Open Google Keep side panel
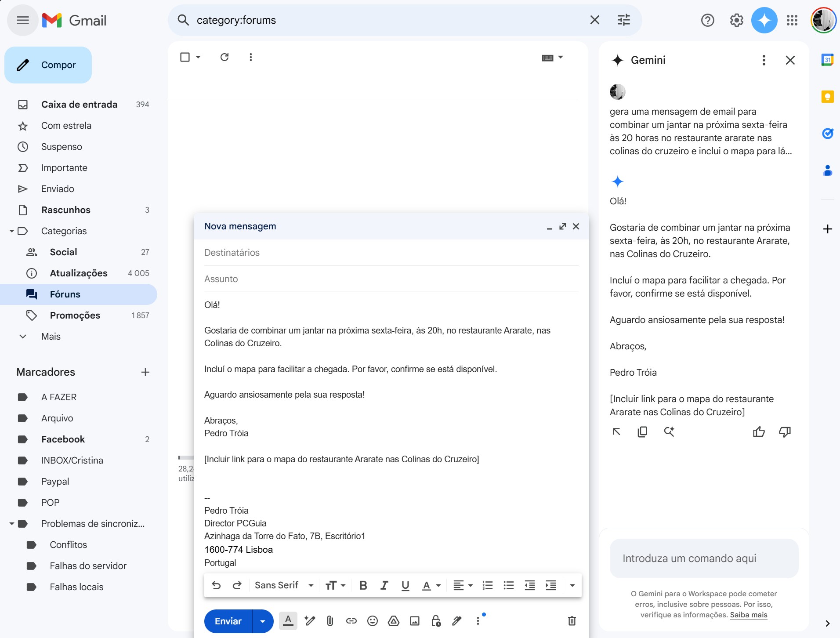Image resolution: width=840 pixels, height=638 pixels. coord(827,97)
